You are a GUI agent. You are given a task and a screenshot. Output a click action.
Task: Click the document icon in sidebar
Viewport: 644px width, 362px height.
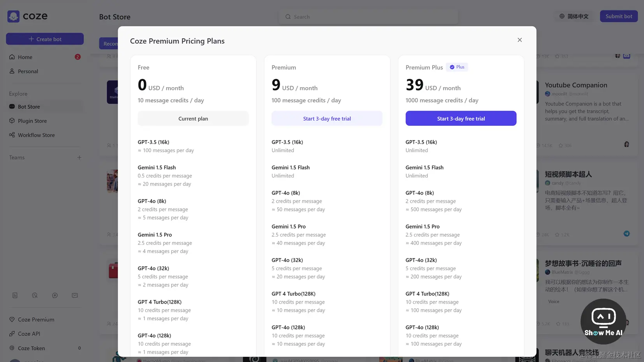pos(15,295)
